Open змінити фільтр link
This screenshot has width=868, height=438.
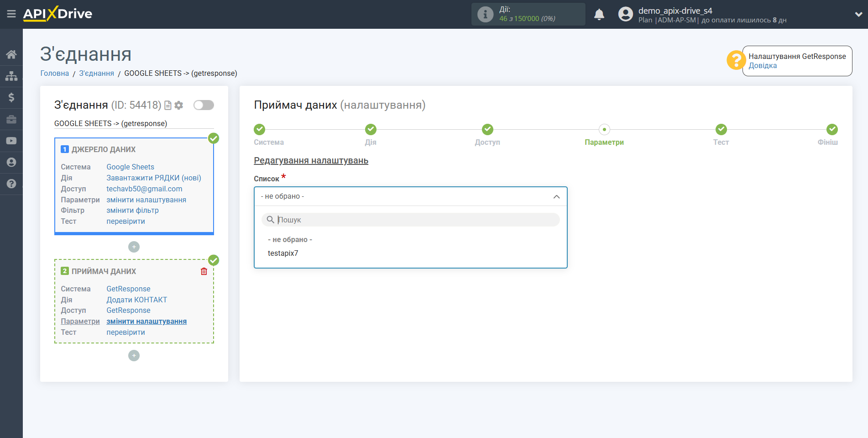tap(133, 211)
